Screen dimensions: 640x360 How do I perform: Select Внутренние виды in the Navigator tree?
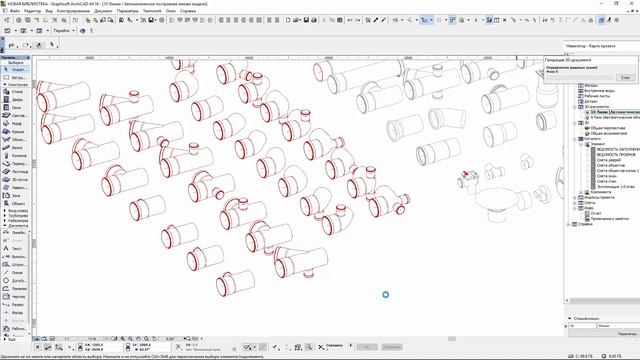point(599,91)
